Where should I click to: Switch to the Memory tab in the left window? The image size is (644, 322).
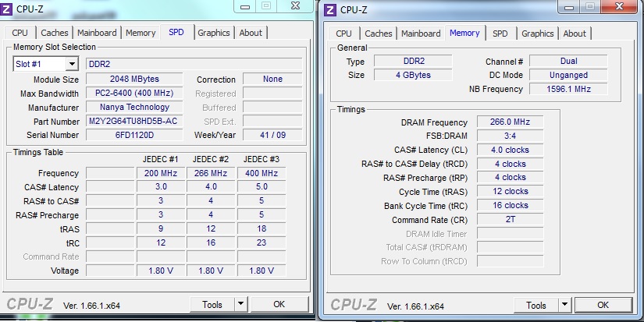[141, 33]
